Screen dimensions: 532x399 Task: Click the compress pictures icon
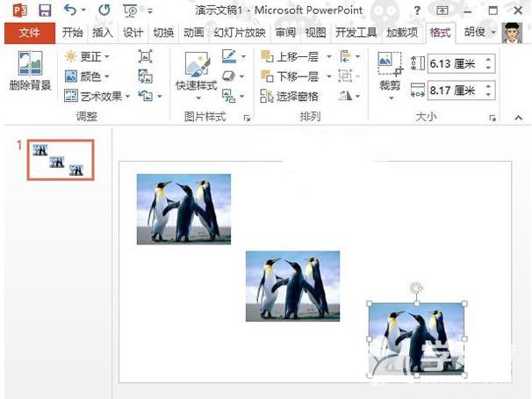click(x=146, y=56)
